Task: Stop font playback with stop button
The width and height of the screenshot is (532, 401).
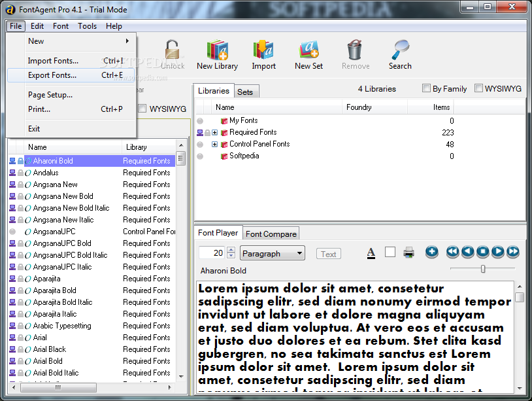Action: [483, 252]
